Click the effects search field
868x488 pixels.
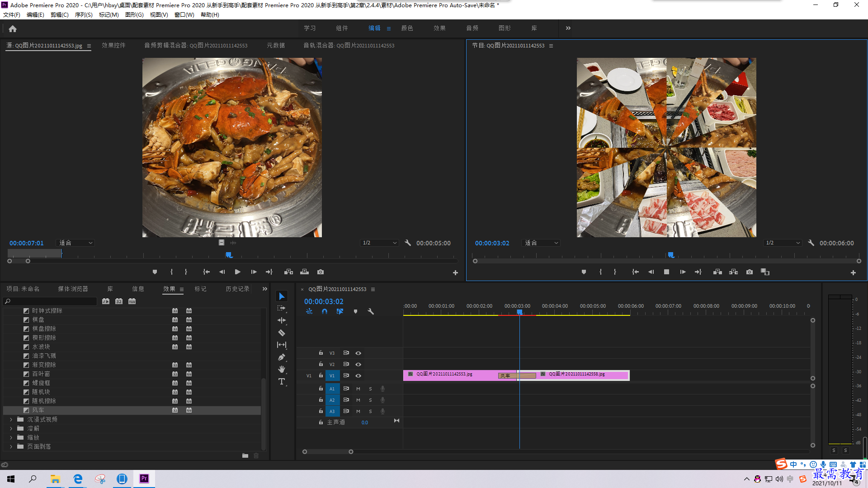[50, 301]
